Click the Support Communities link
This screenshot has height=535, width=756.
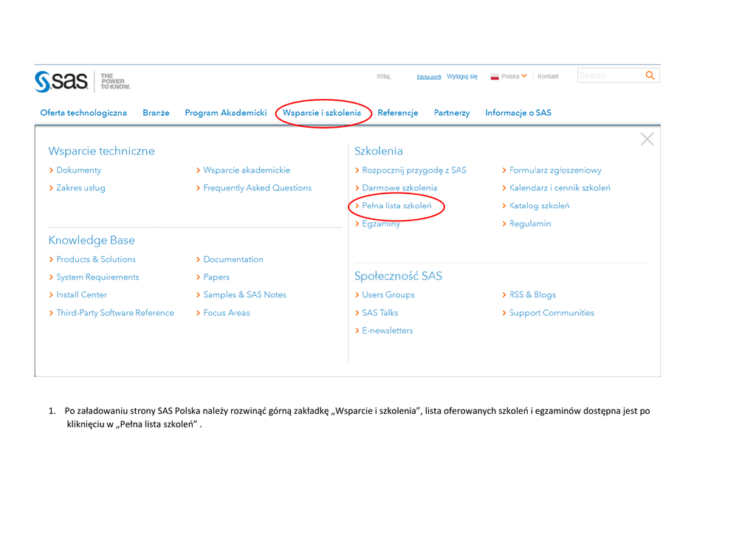click(x=551, y=313)
